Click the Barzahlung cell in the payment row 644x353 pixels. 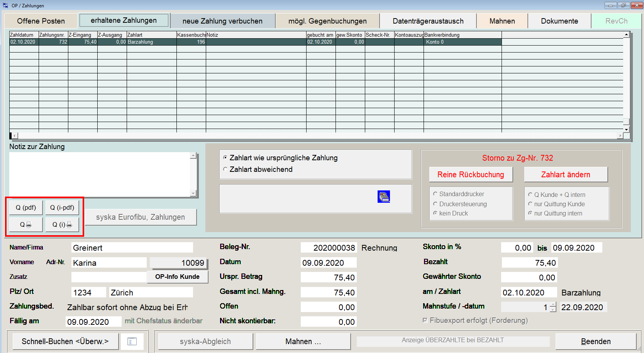[x=152, y=42]
